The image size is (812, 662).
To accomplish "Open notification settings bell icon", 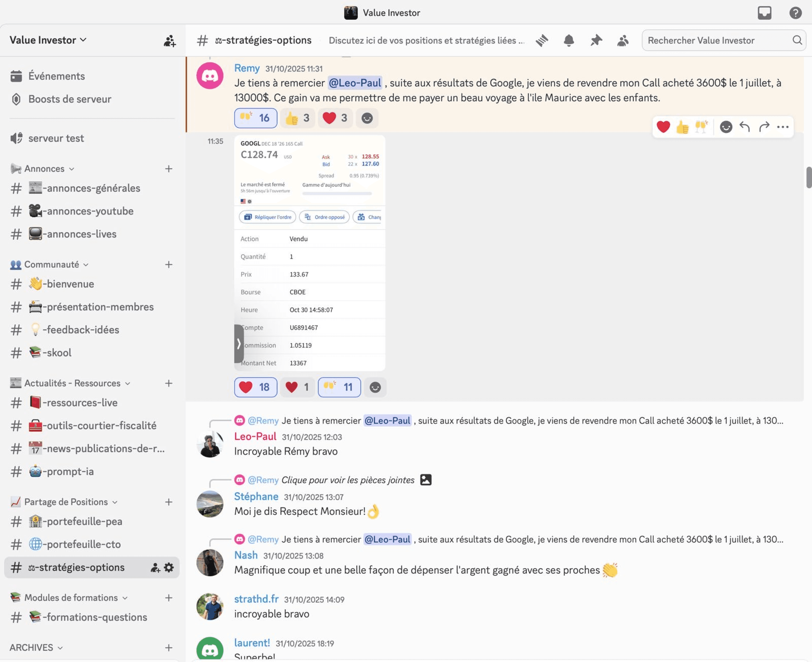I will (569, 40).
